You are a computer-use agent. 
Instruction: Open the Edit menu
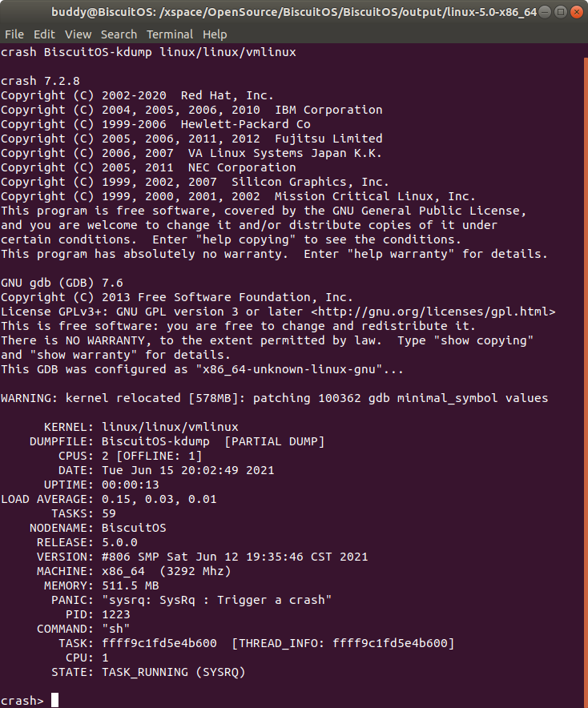(44, 34)
